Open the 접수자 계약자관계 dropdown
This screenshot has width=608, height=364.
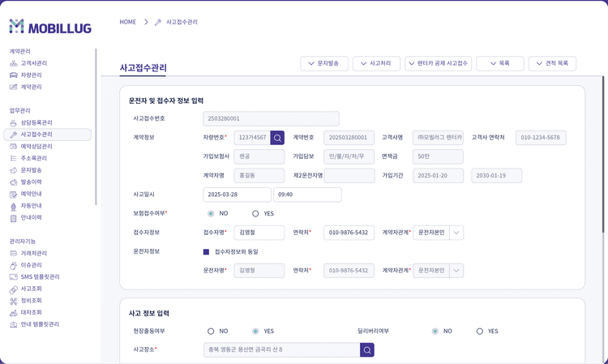pyautogui.click(x=456, y=233)
